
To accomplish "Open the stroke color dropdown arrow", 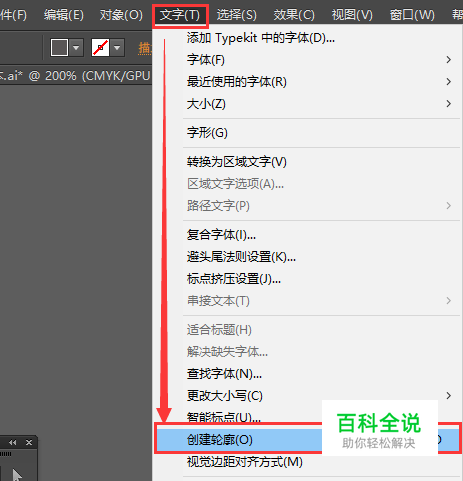I will 117,48.
